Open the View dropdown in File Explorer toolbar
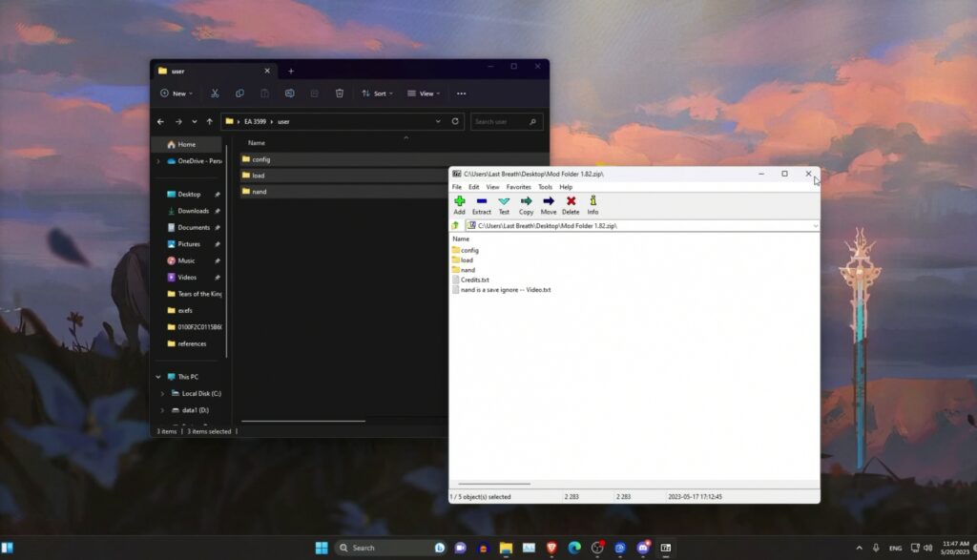 point(420,93)
